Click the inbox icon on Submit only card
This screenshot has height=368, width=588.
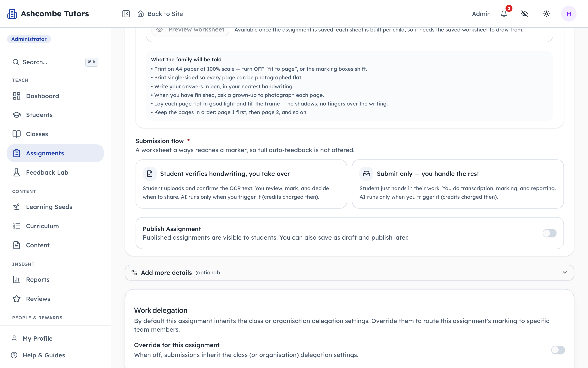[366, 174]
